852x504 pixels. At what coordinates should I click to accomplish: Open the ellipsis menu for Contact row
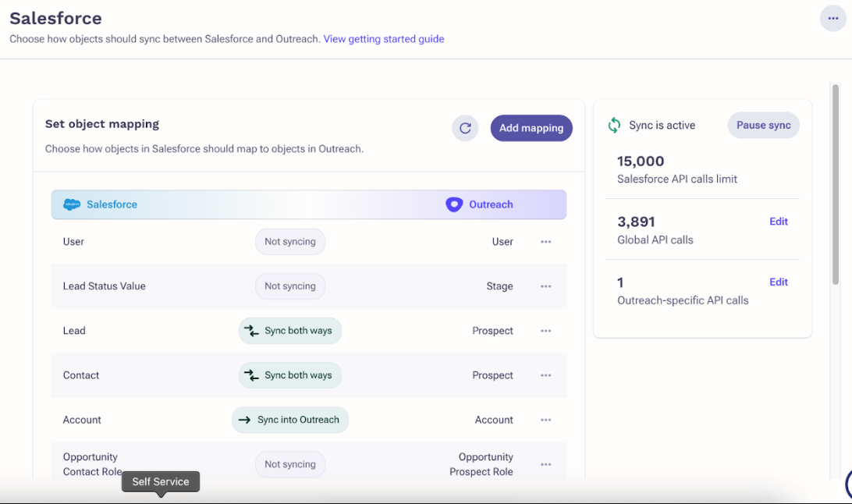[x=545, y=375]
